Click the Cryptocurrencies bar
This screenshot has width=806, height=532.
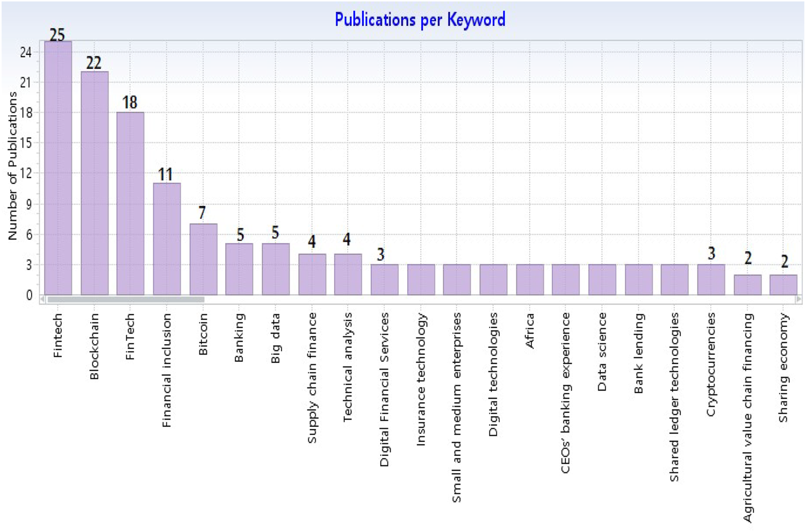tap(711, 279)
